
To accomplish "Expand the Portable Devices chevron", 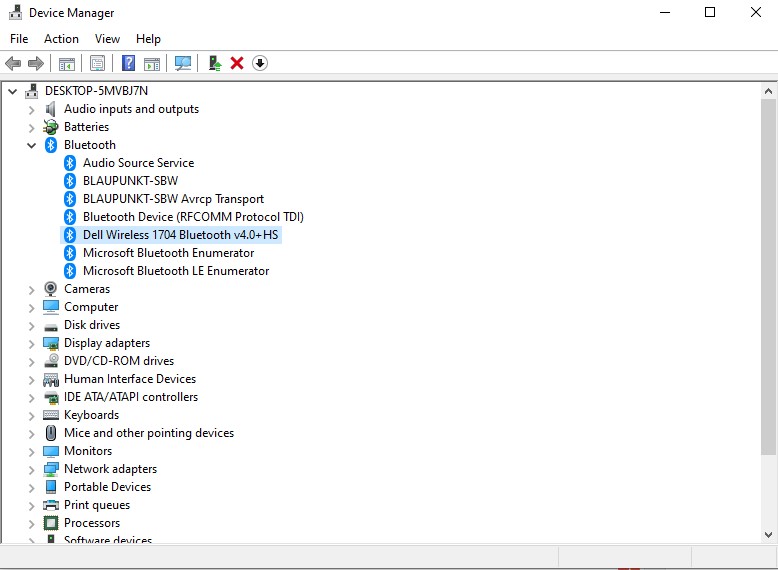I will tap(31, 488).
